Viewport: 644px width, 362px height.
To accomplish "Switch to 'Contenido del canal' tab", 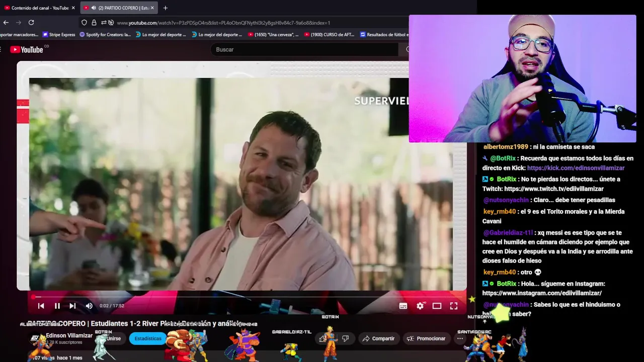I will tap(40, 8).
